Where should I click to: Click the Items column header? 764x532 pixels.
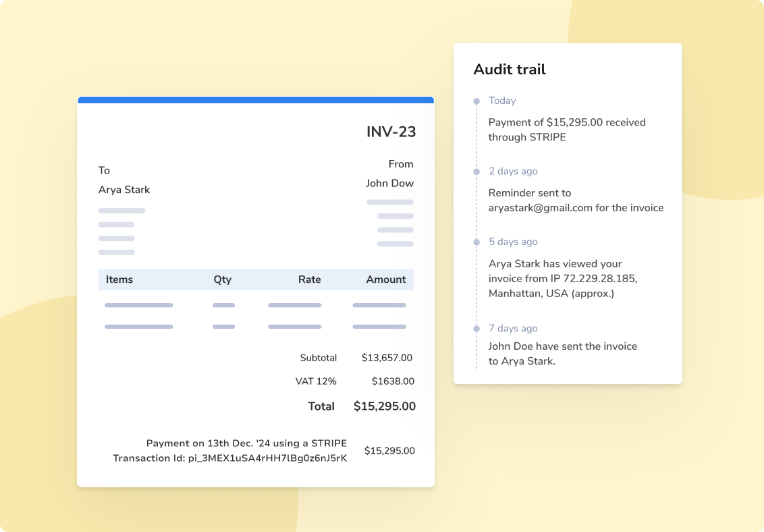(119, 280)
